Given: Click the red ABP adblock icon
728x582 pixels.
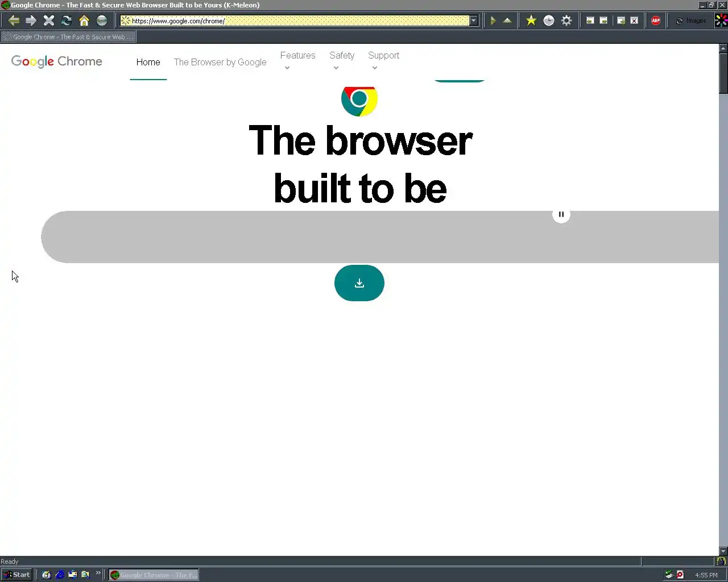Looking at the screenshot, I should click(656, 20).
